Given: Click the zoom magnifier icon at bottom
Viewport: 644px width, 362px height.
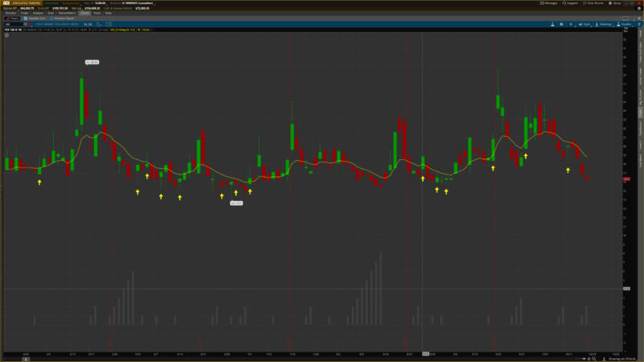Looking at the screenshot, I should click(x=594, y=359).
